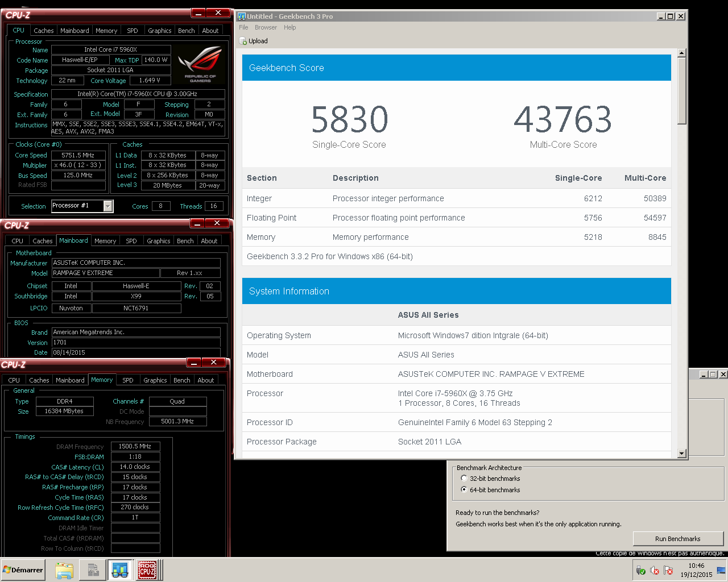728x582 pixels.
Task: Click the volume muted tray icon
Action: coord(655,570)
